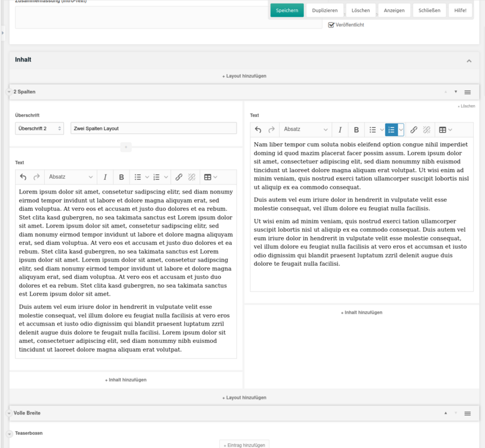485x448 pixels.
Task: Open the Volle Breite block hamburger menu
Action: pos(468,413)
